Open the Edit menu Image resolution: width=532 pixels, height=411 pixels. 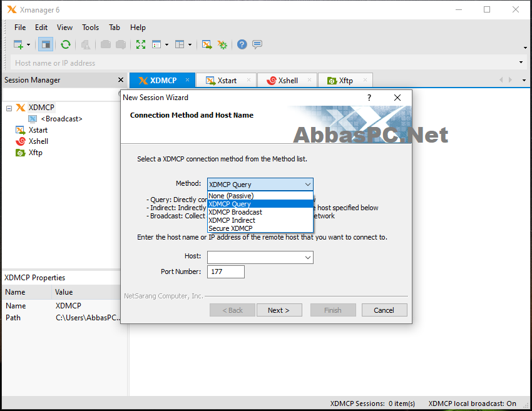41,28
